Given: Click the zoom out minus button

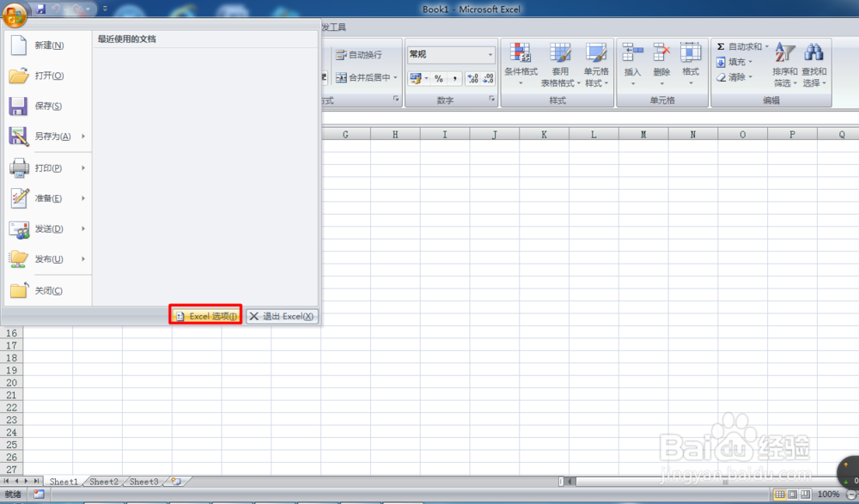Looking at the screenshot, I should coord(851,495).
